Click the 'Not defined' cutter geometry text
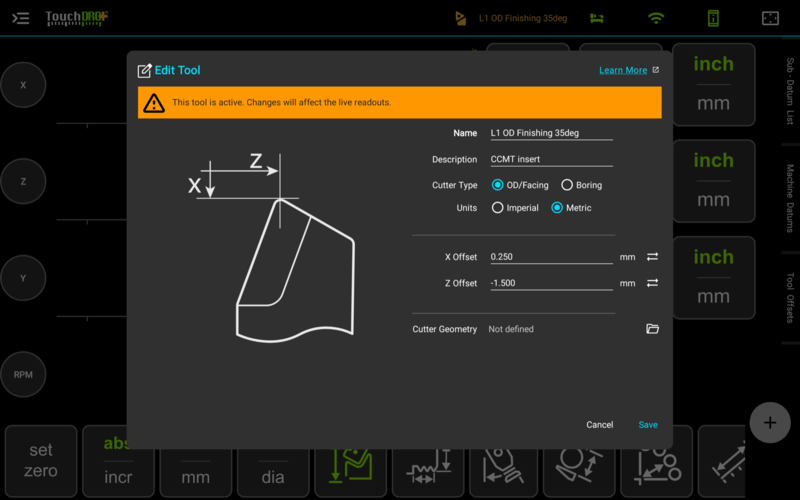 pos(511,329)
